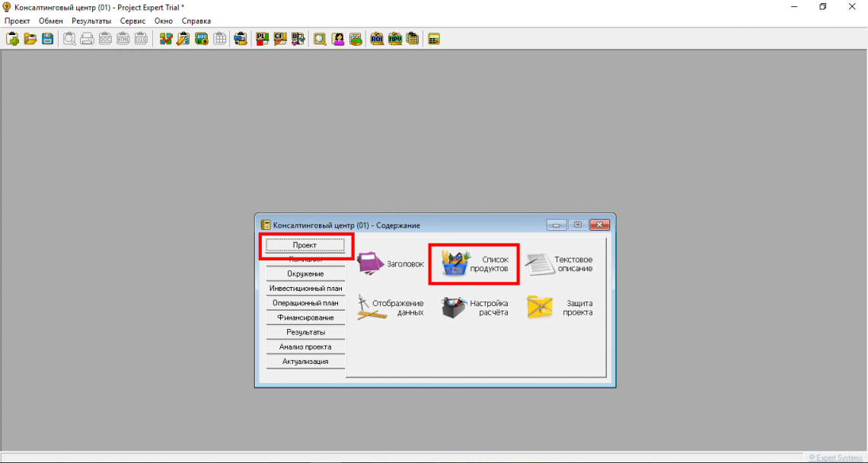The image size is (868, 463).
Task: Switch to Анализ проекта section
Action: click(305, 346)
